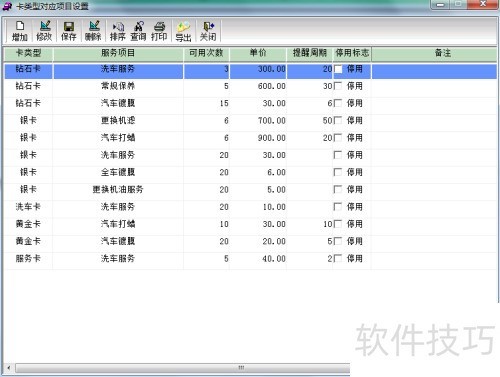Click the 备注 column header

click(434, 53)
